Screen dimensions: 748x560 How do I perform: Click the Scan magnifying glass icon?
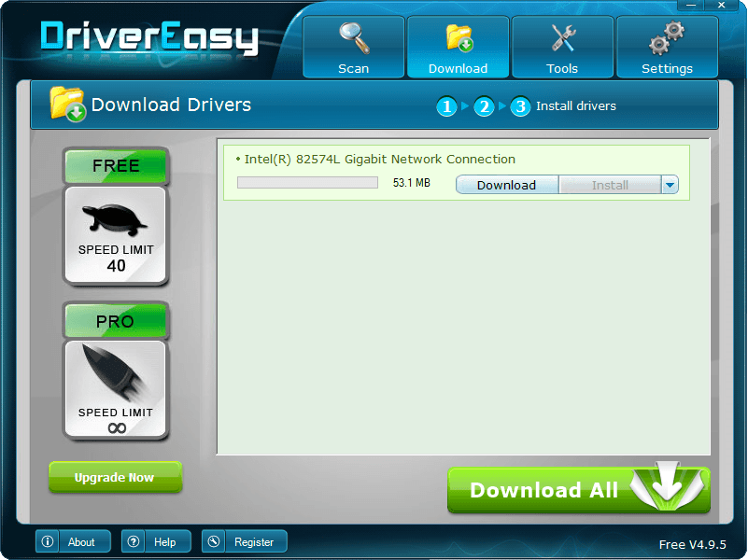point(353,39)
